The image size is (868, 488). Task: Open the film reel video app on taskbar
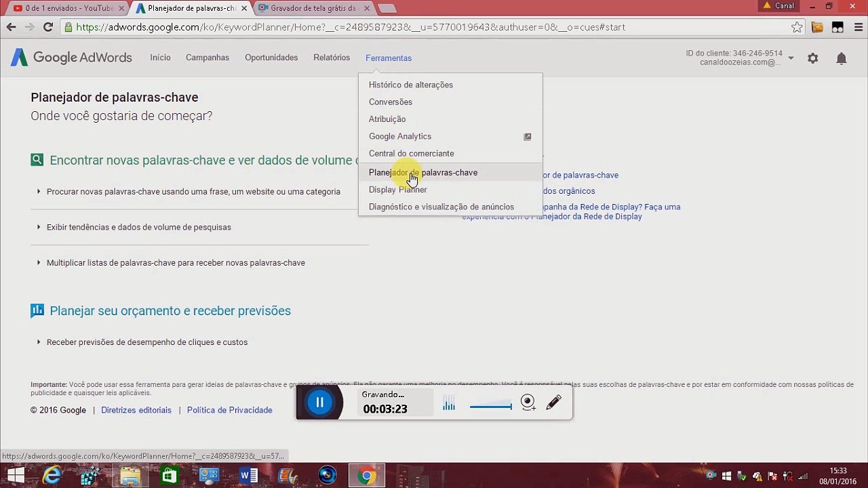[x=288, y=476]
